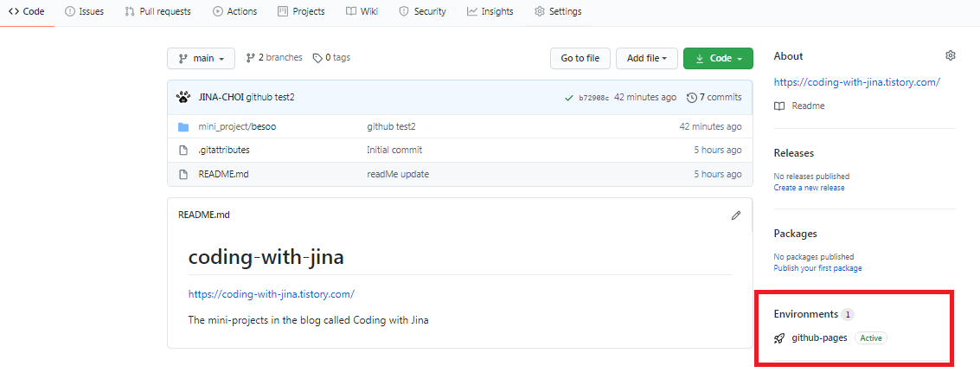Expand the Add file dropdown

[647, 58]
